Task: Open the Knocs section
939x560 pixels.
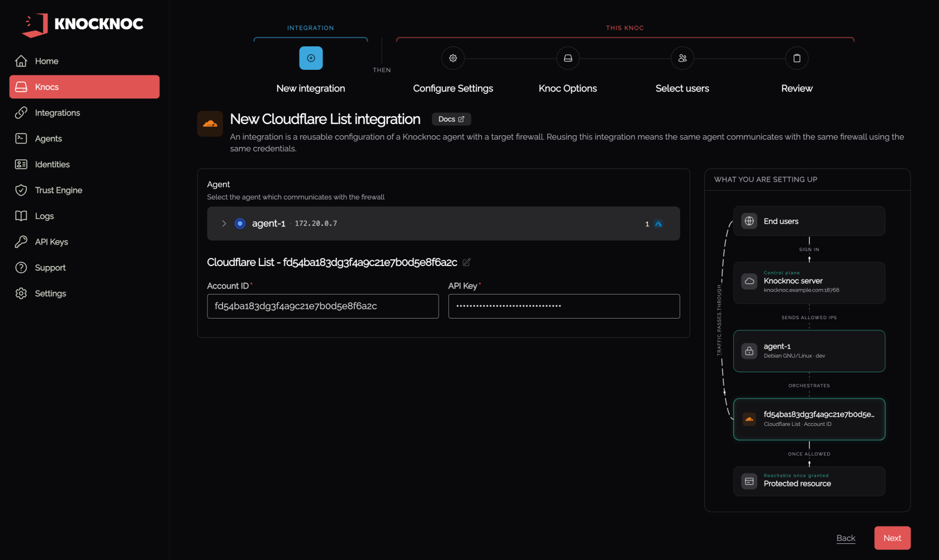Action: (x=84, y=87)
